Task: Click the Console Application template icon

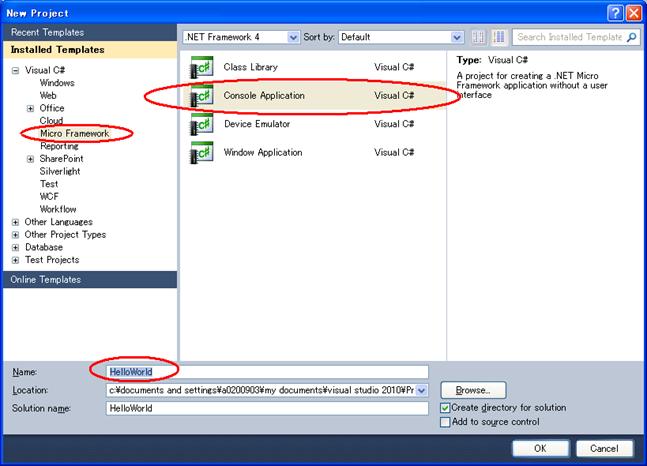Action: click(x=201, y=96)
